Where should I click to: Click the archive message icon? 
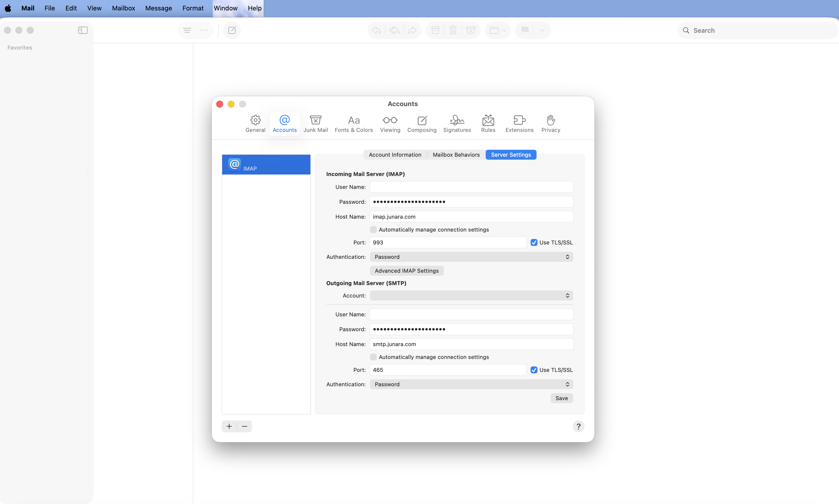435,30
